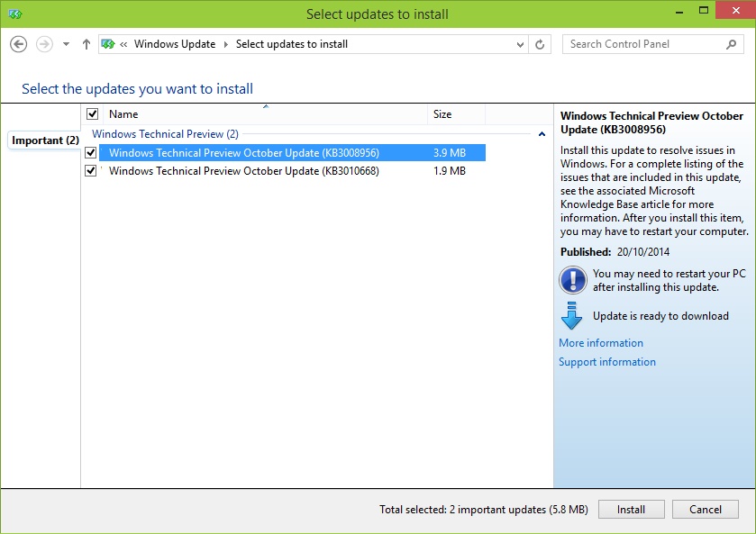Click the Forward navigation arrow
The width and height of the screenshot is (756, 534).
coord(44,44)
